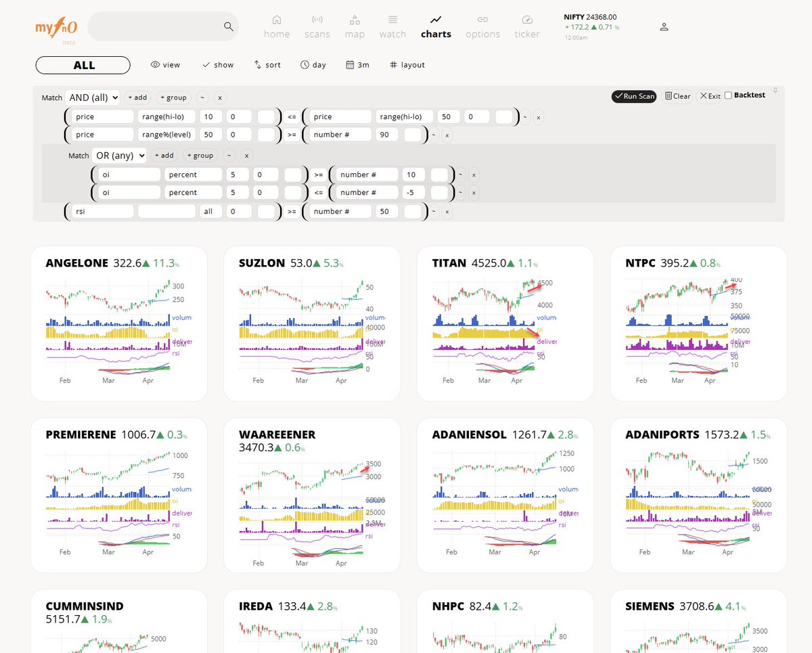Open the user account icon
Screen dimensions: 812x653
pos(664,27)
